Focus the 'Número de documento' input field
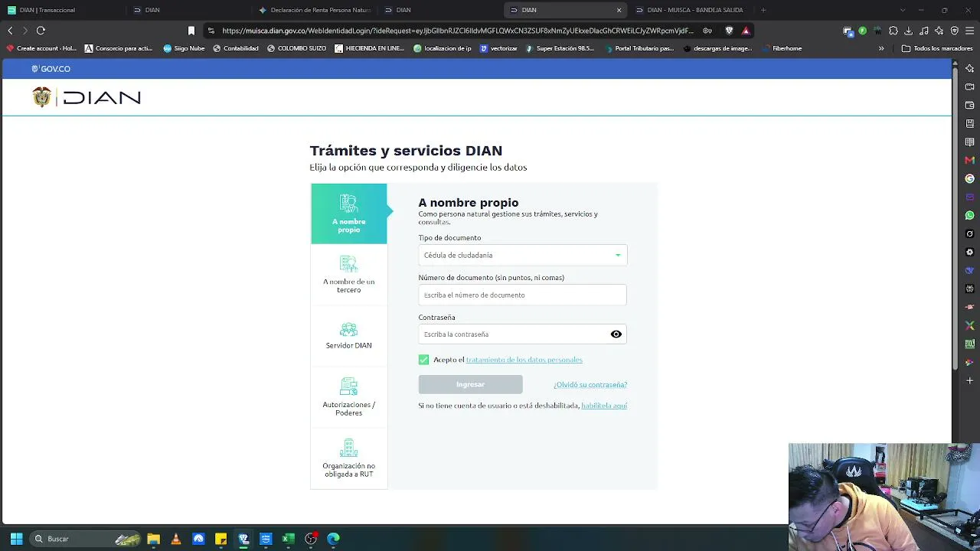This screenshot has width=980, height=551. click(x=522, y=295)
